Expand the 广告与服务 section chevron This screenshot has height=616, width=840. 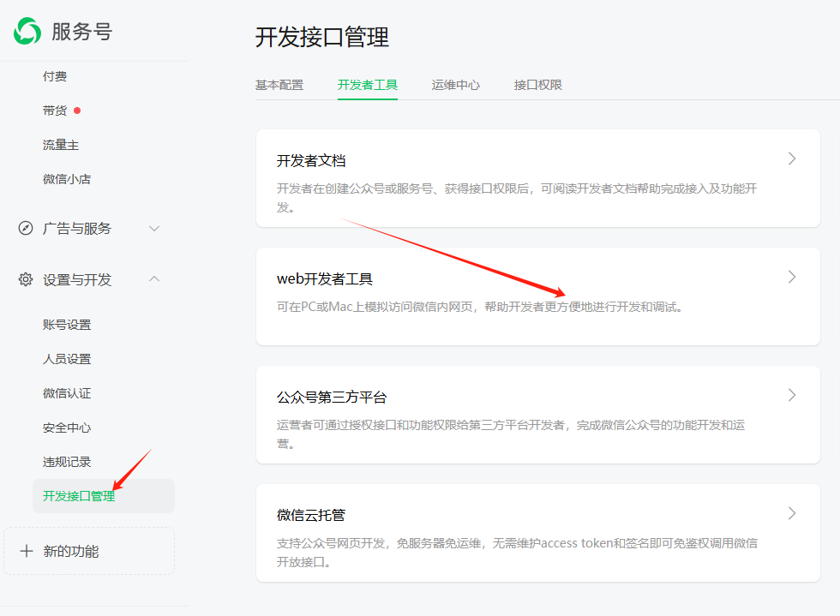154,229
